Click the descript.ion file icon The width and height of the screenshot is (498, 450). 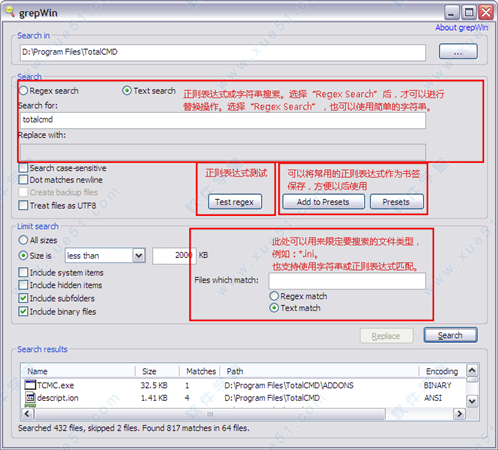point(30,397)
